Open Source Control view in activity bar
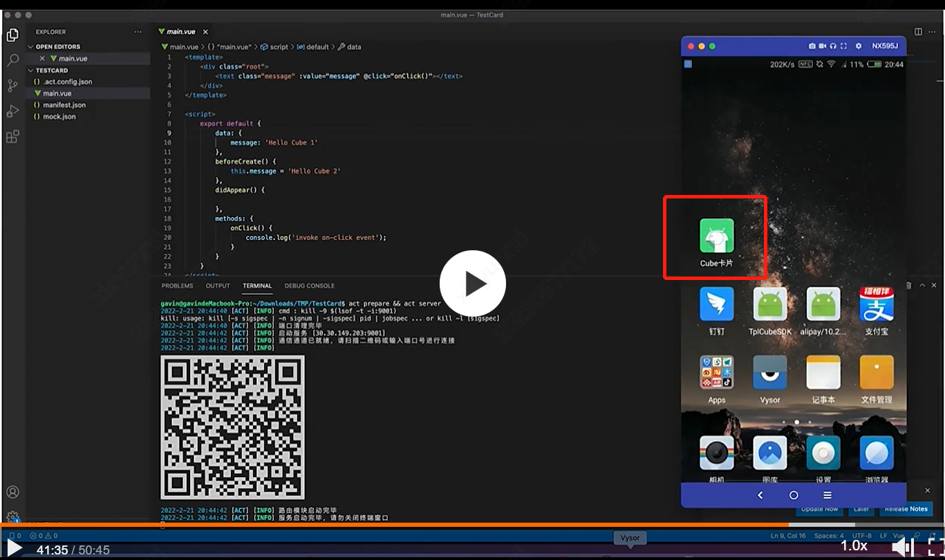This screenshot has height=560, width=945. [x=12, y=86]
